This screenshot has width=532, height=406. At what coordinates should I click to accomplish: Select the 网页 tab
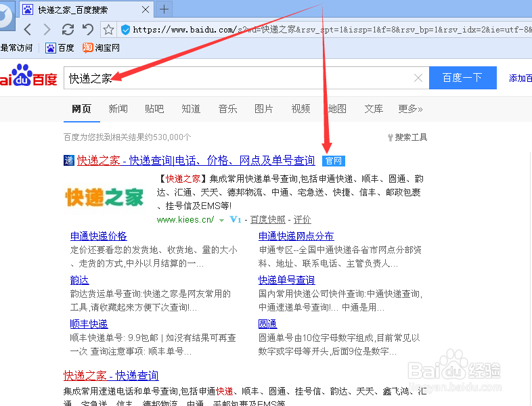(x=81, y=109)
